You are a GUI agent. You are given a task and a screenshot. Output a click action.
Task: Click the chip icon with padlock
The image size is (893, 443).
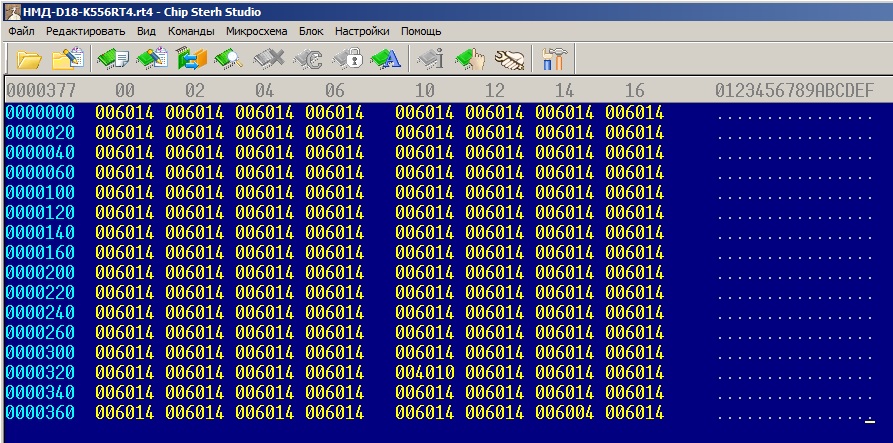pos(347,60)
